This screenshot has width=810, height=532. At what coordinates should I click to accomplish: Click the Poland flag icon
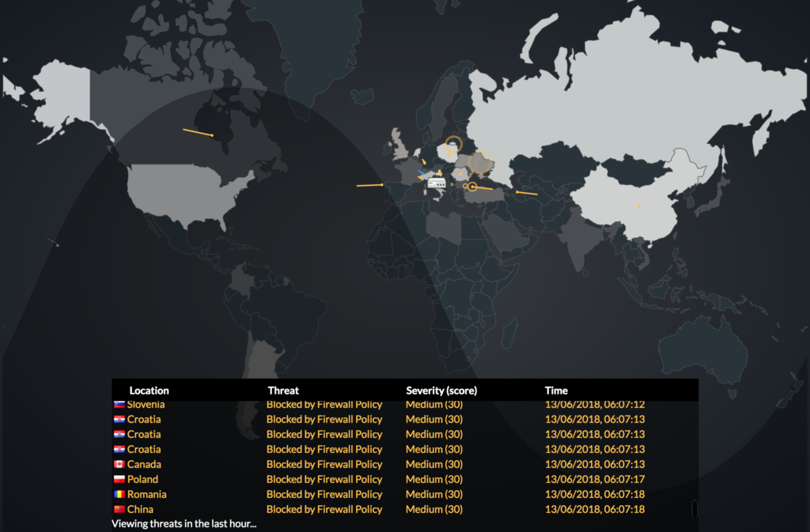(119, 479)
